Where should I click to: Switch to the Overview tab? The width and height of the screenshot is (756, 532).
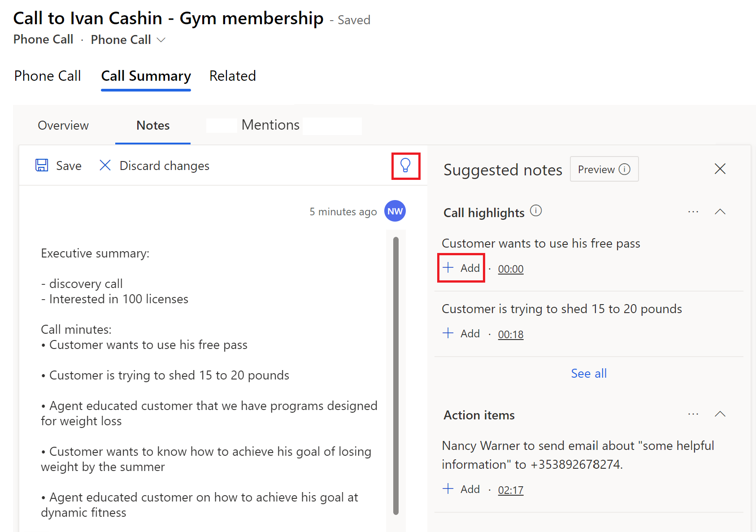(63, 126)
